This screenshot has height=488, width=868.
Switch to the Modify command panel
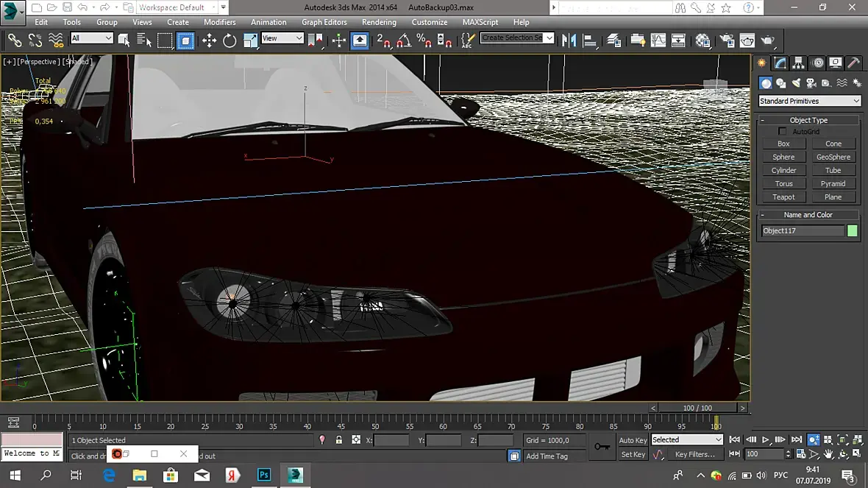click(x=780, y=63)
